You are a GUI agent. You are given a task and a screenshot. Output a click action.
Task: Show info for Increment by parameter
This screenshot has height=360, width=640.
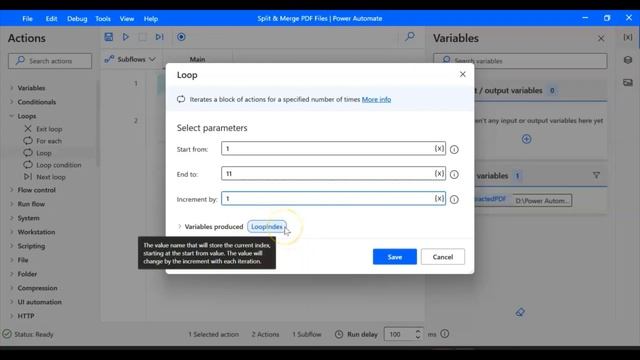[x=454, y=199]
